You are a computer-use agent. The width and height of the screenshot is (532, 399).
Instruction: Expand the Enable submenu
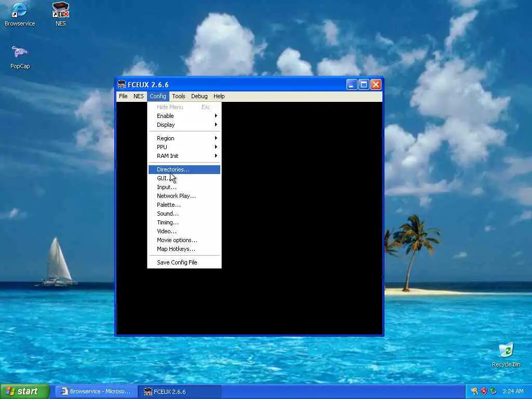click(184, 116)
